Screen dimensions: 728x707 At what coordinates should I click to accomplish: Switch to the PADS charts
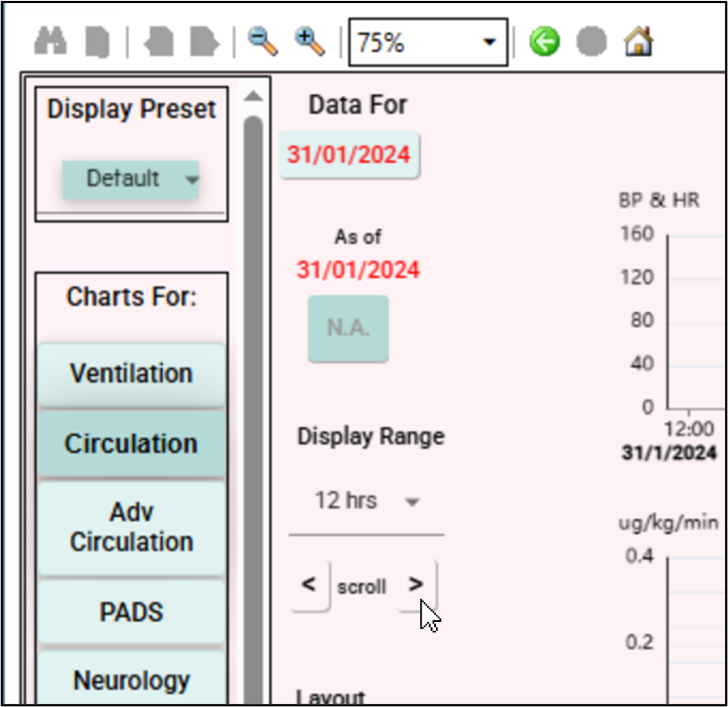tap(131, 612)
